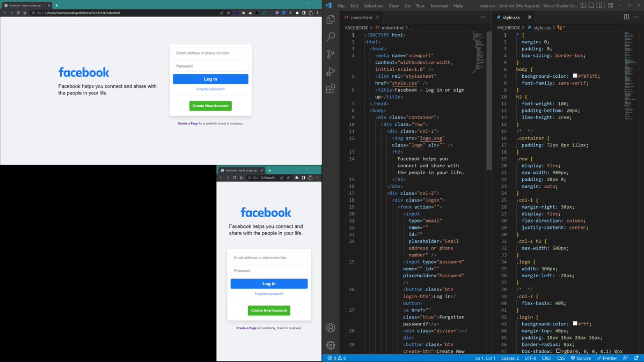Click #fff color swatch in style.css

point(575,324)
